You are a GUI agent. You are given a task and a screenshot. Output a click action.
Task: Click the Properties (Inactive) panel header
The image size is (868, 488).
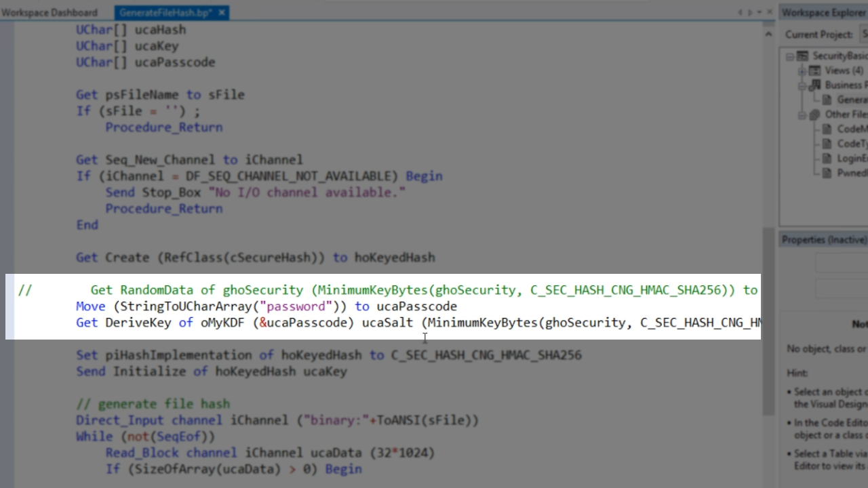click(823, 239)
